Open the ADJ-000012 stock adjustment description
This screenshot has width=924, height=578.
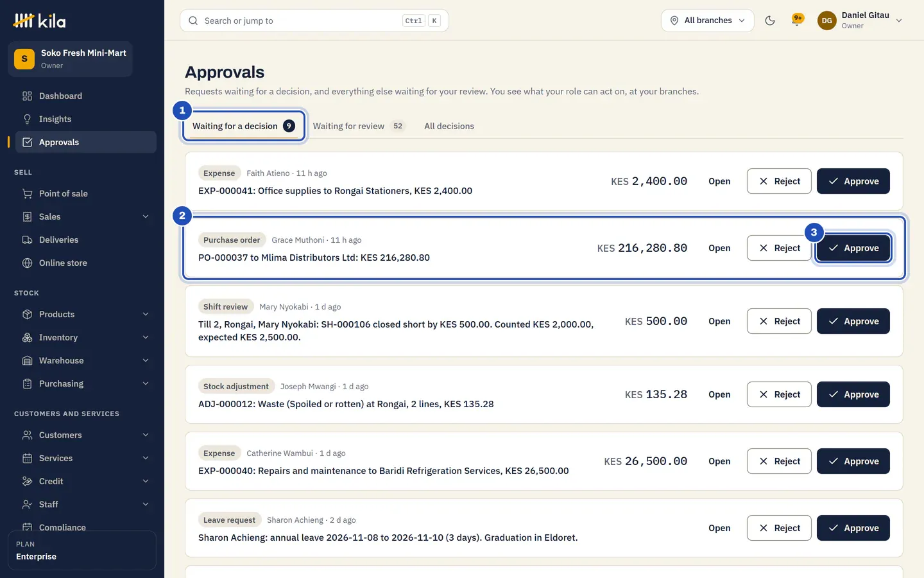tap(346, 404)
